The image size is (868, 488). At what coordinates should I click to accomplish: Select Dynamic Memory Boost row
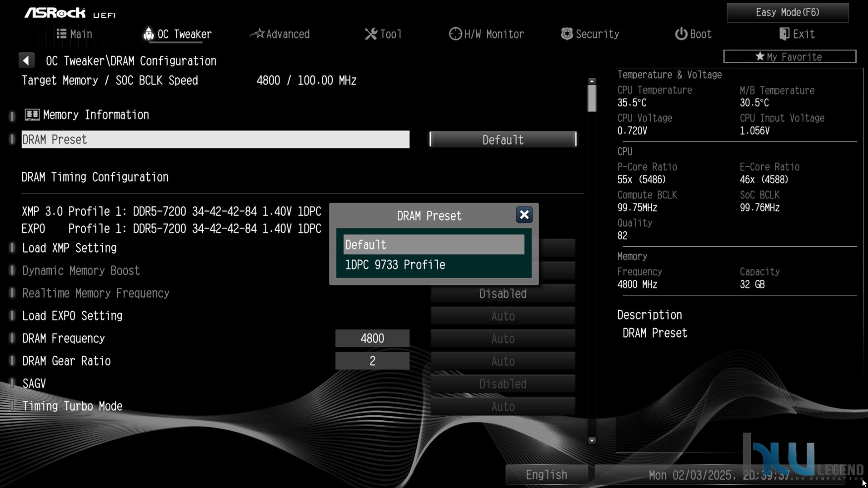[81, 271]
